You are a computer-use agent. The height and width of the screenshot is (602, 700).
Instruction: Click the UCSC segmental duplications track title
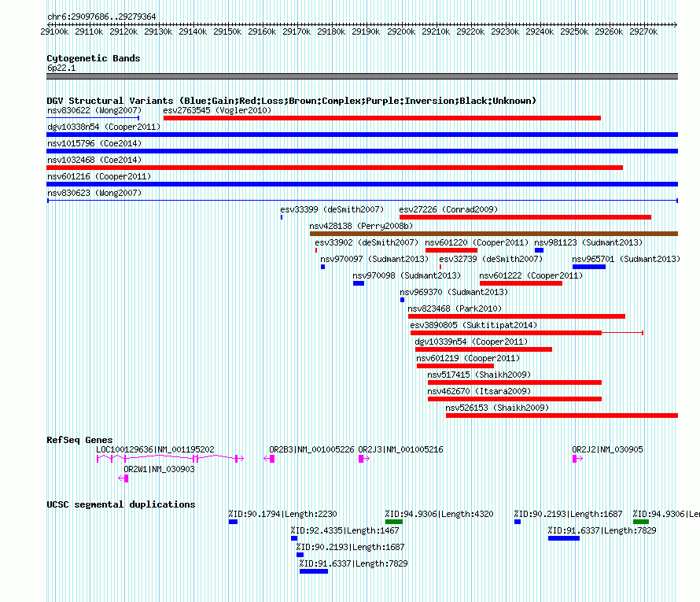tap(121, 504)
